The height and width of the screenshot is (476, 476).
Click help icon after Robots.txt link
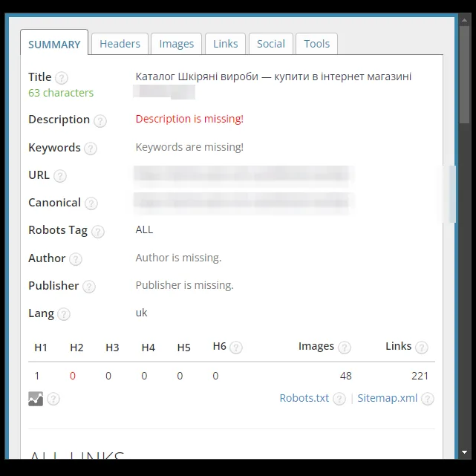[339, 399]
